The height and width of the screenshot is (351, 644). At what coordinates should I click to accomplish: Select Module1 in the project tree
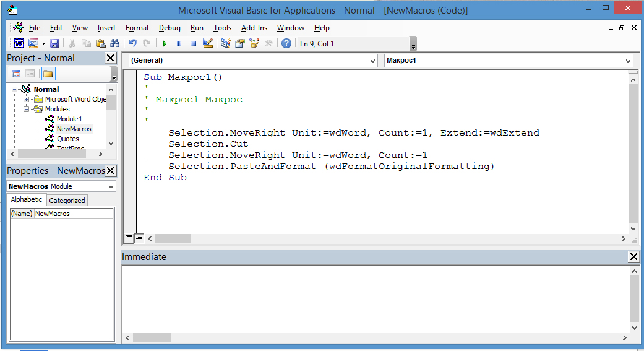pyautogui.click(x=69, y=119)
